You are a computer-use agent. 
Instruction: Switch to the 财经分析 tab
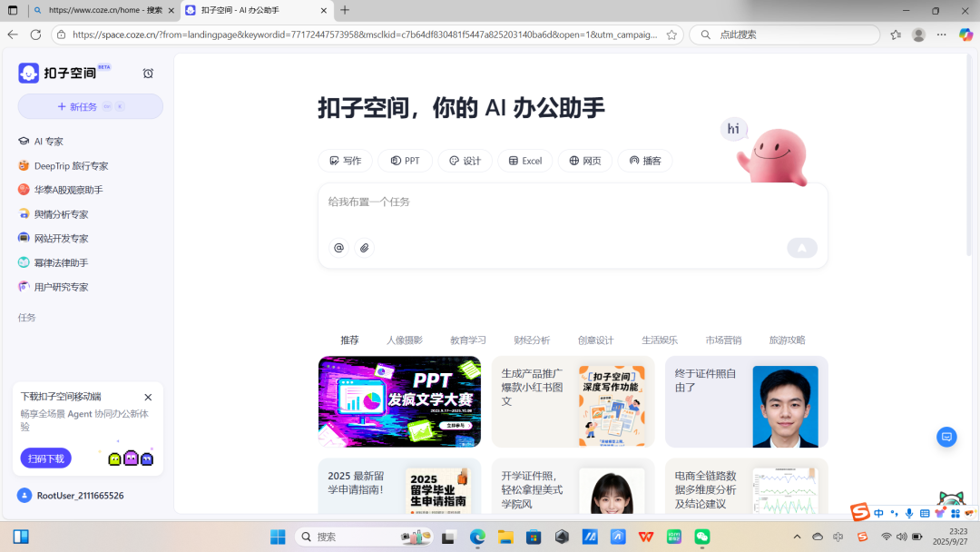click(532, 340)
